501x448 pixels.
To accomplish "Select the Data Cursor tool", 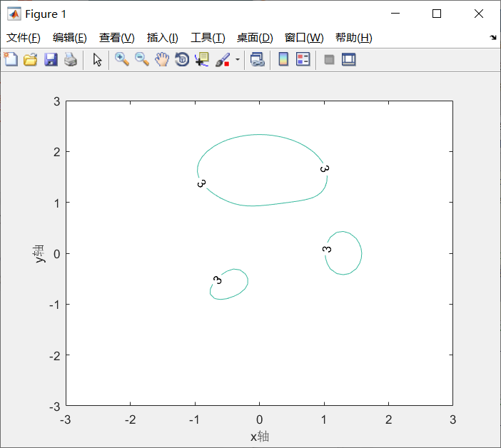I will pyautogui.click(x=202, y=60).
